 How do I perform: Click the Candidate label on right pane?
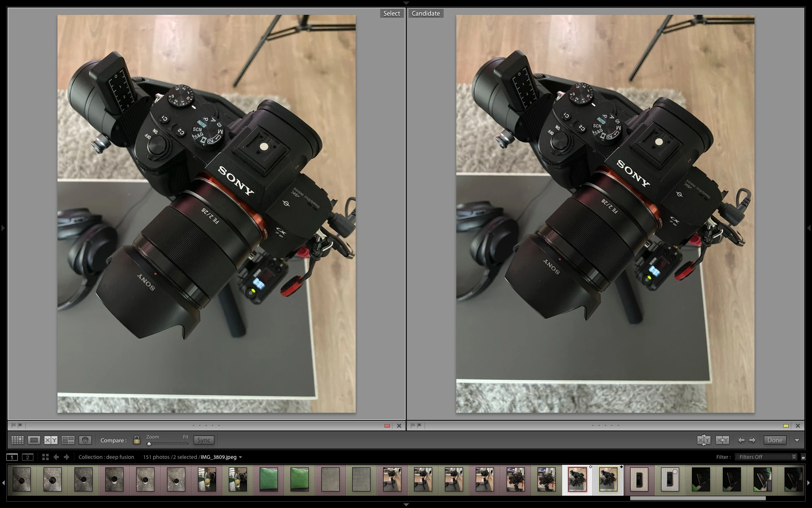(426, 14)
